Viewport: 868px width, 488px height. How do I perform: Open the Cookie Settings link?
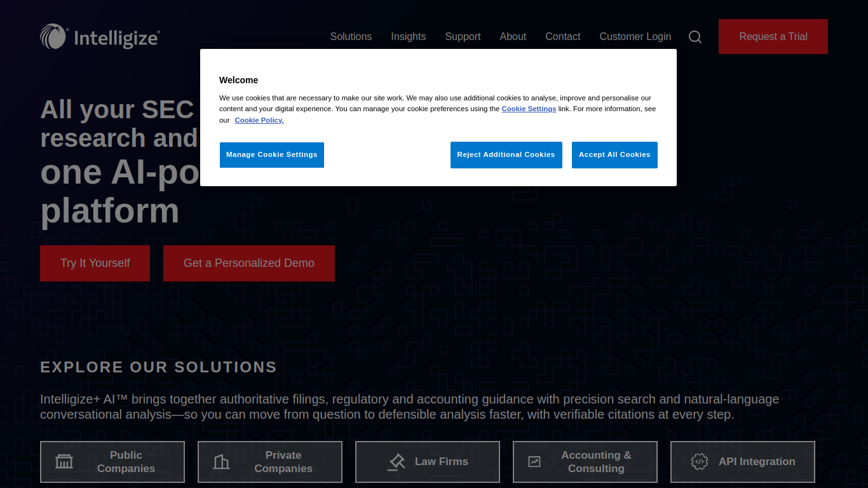[x=529, y=109]
